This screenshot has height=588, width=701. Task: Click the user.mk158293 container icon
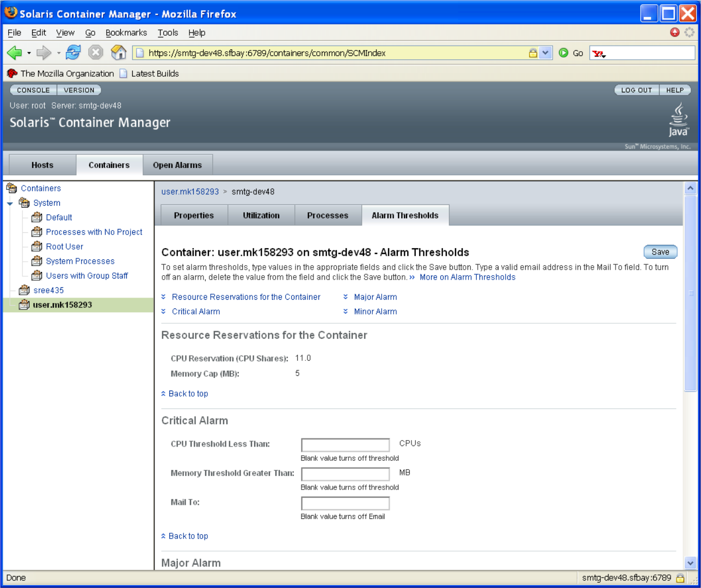click(x=24, y=305)
